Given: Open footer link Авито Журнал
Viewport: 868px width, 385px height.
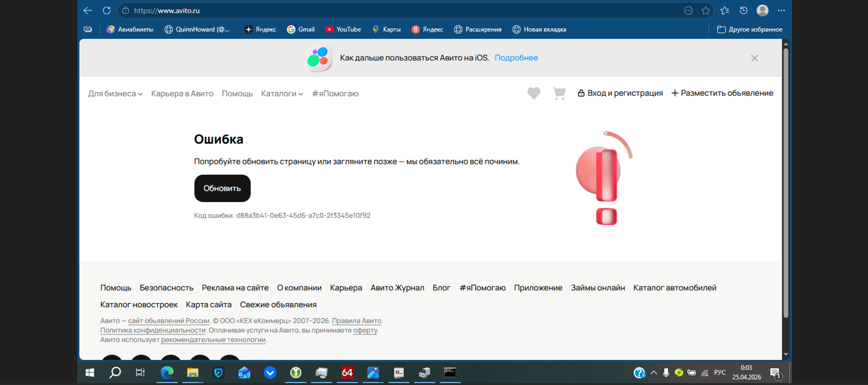Looking at the screenshot, I should pyautogui.click(x=397, y=288).
